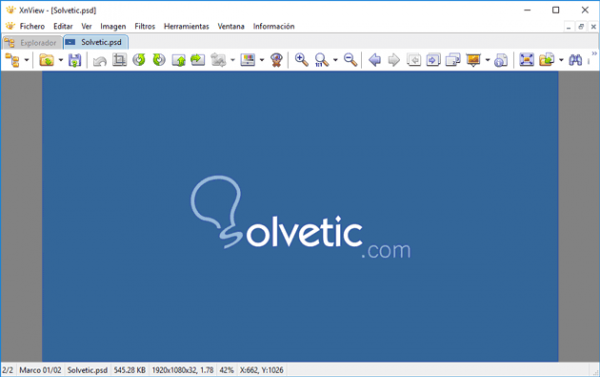Rotate the image clockwise
Viewport: 600px width, 377px height.
click(159, 60)
